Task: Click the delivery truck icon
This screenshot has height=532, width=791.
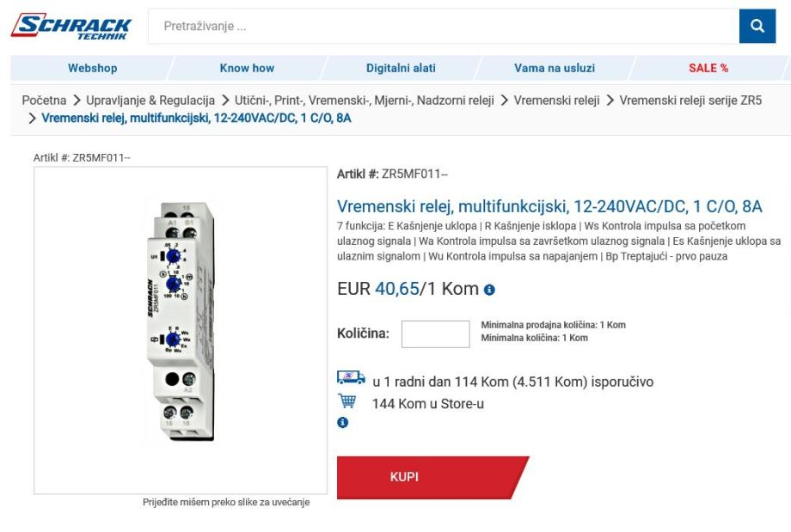Action: tap(346, 379)
